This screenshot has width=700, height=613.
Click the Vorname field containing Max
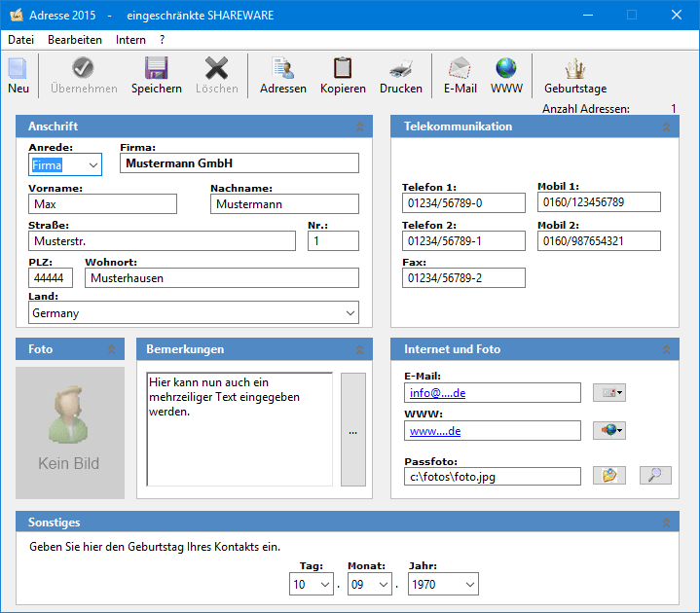point(102,204)
